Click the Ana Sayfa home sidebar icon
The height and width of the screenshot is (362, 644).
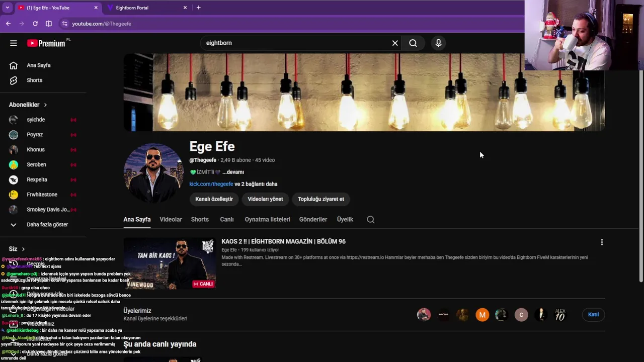(x=14, y=65)
